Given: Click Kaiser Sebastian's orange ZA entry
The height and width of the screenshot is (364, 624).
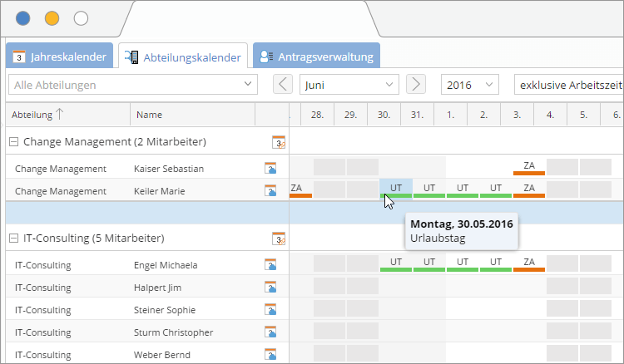Looking at the screenshot, I should click(x=528, y=167).
